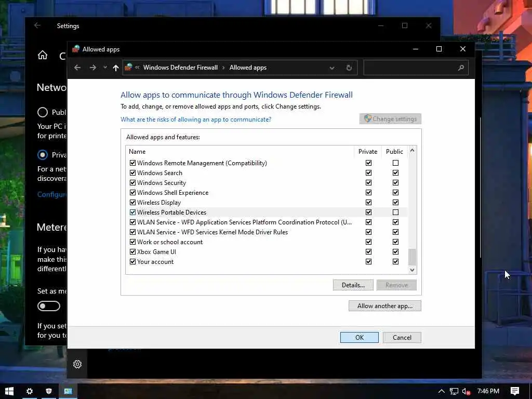The width and height of the screenshot is (532, 399).
Task: Uncheck Windows Shell Experience name checkbox
Action: [132, 192]
